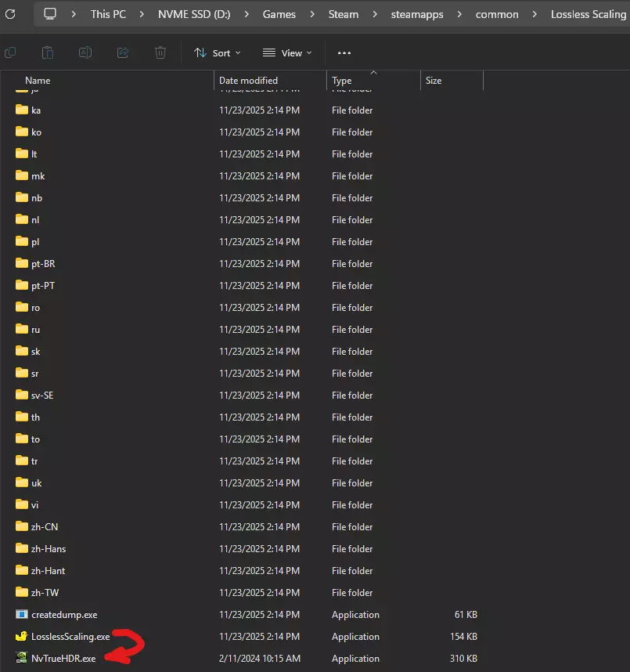Click the Copy toolbar icon

coord(10,52)
